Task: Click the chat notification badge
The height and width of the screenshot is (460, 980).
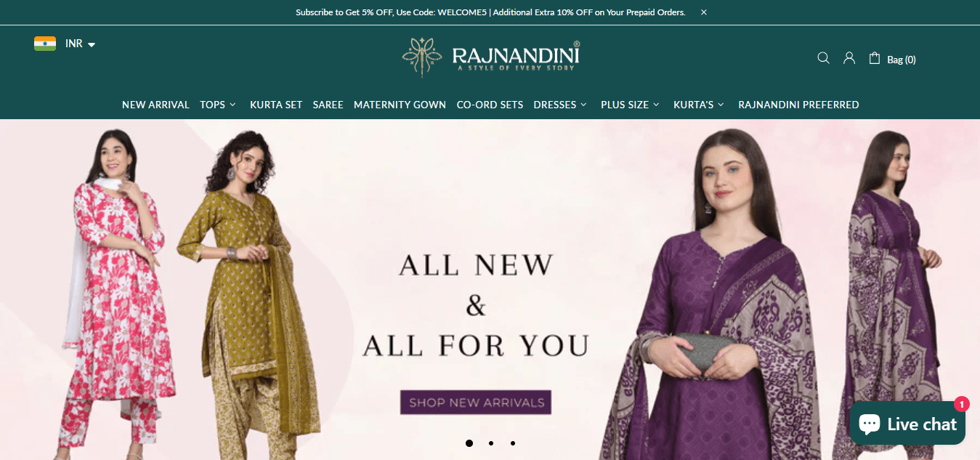Action: tap(962, 404)
